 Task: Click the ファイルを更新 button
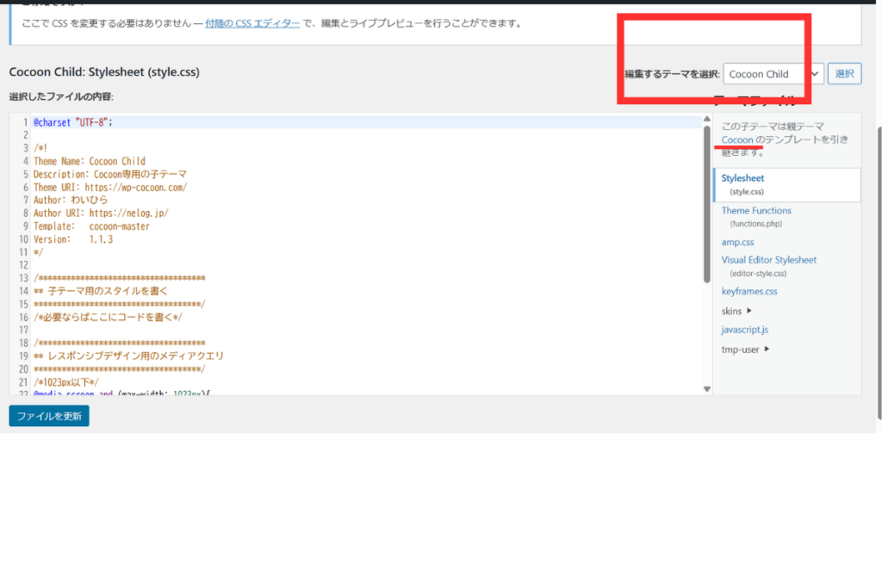point(49,416)
